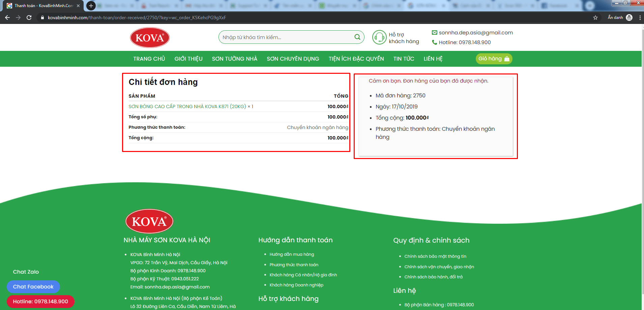Image resolution: width=644 pixels, height=310 pixels.
Task: Open a new browser tab with the plus button
Action: click(x=90, y=5)
